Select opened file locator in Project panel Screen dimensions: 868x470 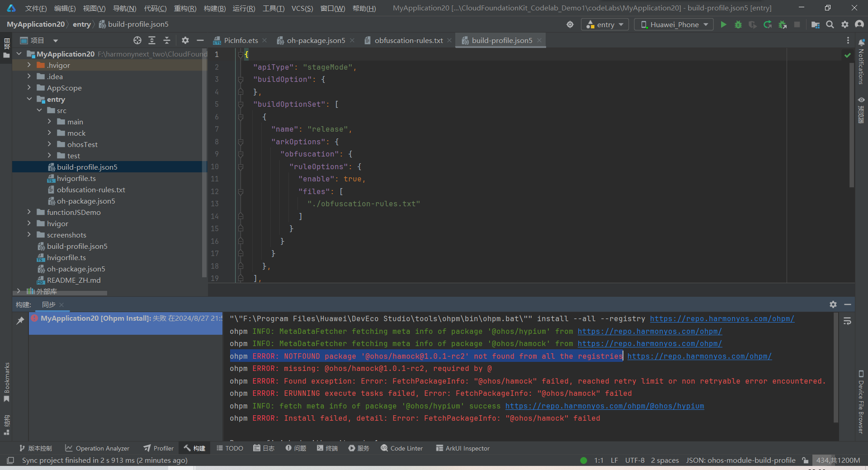click(x=137, y=40)
